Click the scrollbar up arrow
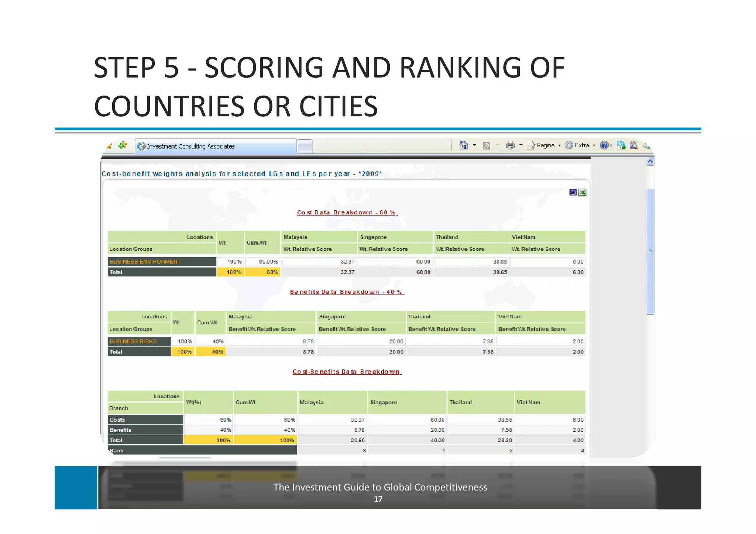This screenshot has height=534, width=756. (650, 161)
